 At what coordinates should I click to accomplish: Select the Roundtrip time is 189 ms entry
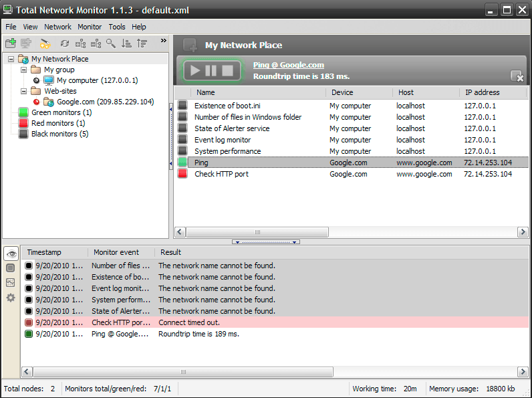(275, 334)
